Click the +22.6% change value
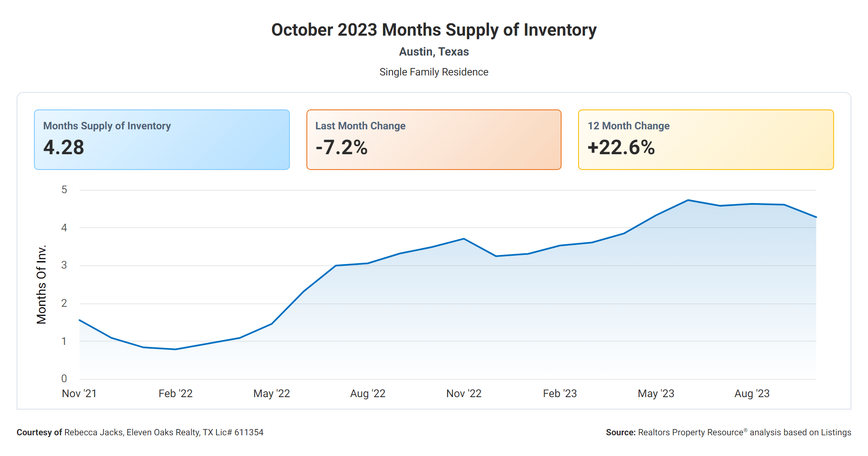Viewport: 868px width, 456px height. point(621,148)
